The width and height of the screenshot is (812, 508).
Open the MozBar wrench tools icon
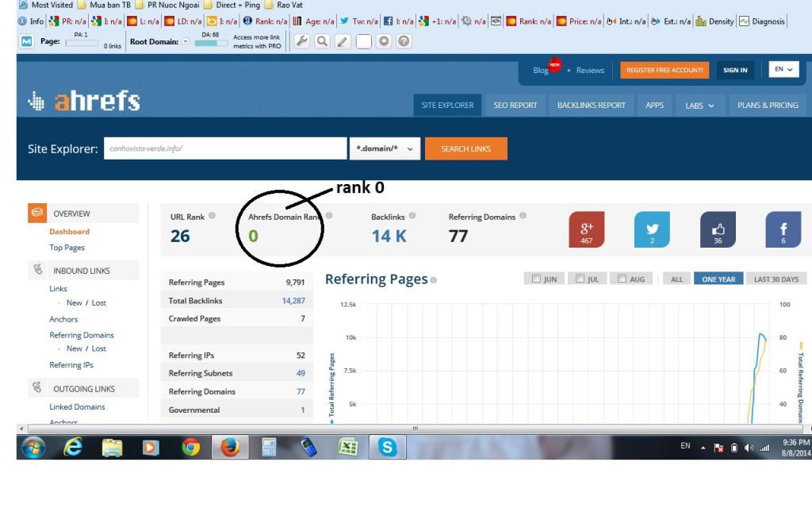[302, 41]
